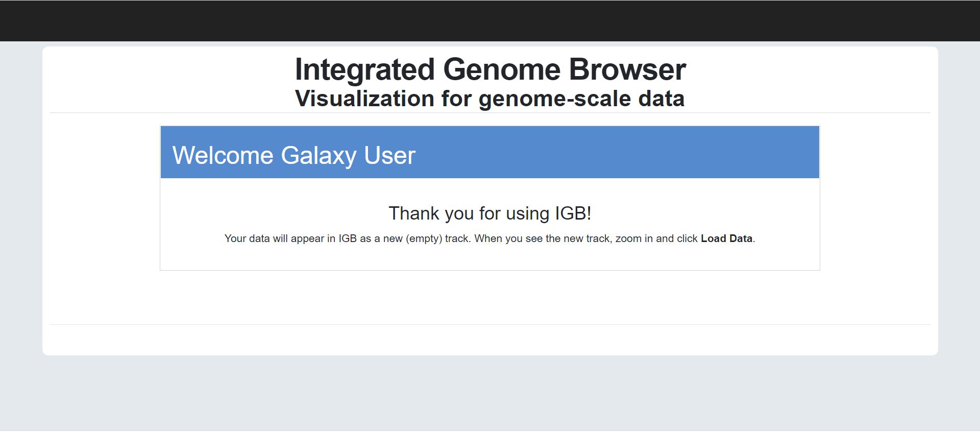Click the phrase zoom in in the instructions
The width and height of the screenshot is (980, 433).
(x=634, y=238)
